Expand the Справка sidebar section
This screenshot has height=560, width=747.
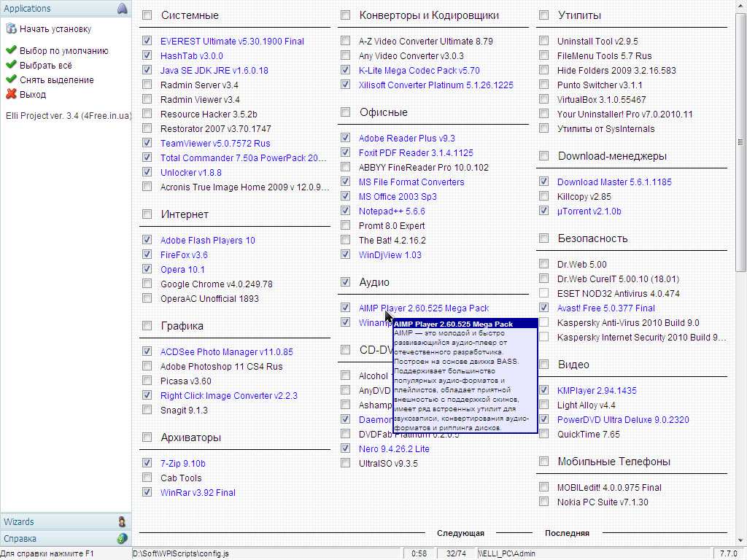click(66, 539)
